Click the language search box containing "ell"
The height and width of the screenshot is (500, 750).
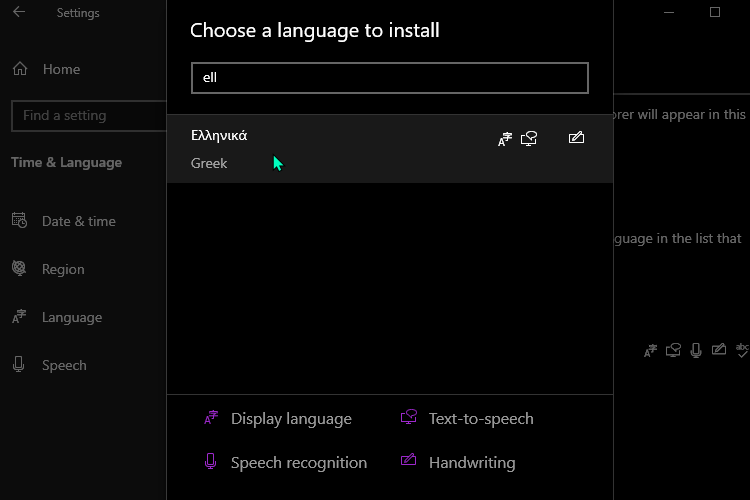[390, 78]
